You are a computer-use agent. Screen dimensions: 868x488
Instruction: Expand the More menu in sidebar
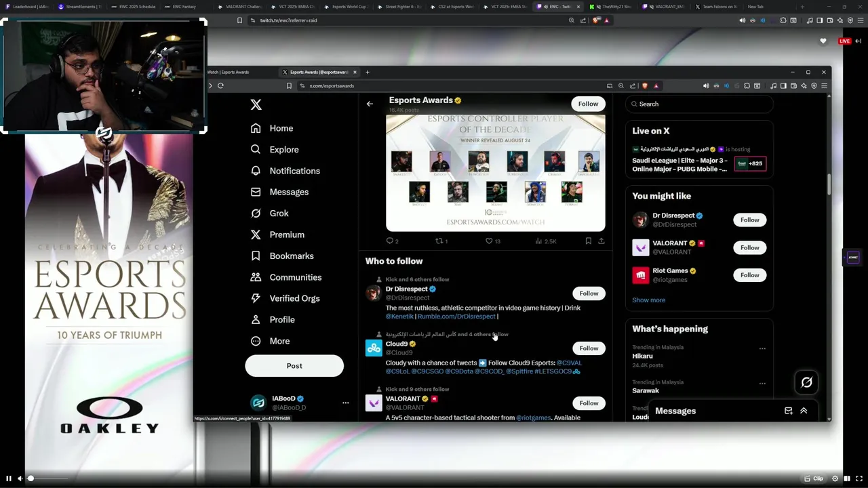click(270, 341)
